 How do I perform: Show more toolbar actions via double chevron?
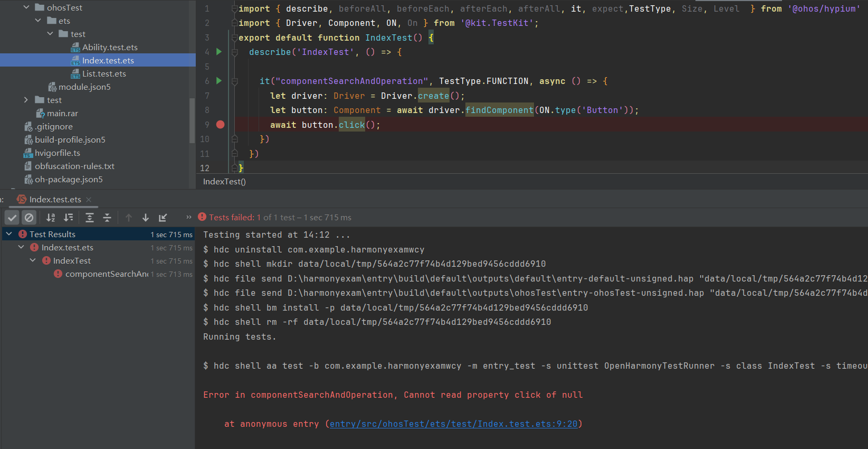pos(189,217)
